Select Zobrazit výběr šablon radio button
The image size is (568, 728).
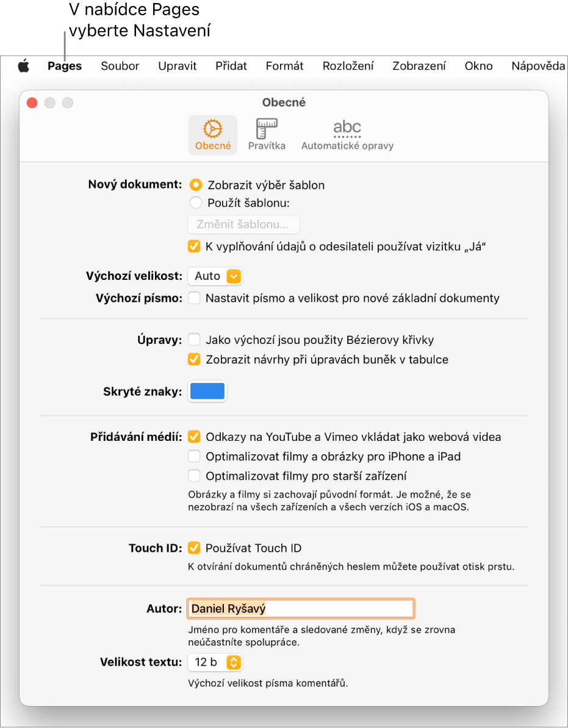[195, 185]
